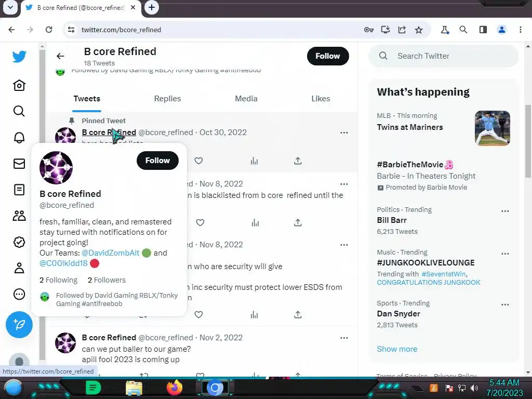Viewport: 532px width, 399px height.
Task: Switch to Tweets tab
Action: (87, 99)
